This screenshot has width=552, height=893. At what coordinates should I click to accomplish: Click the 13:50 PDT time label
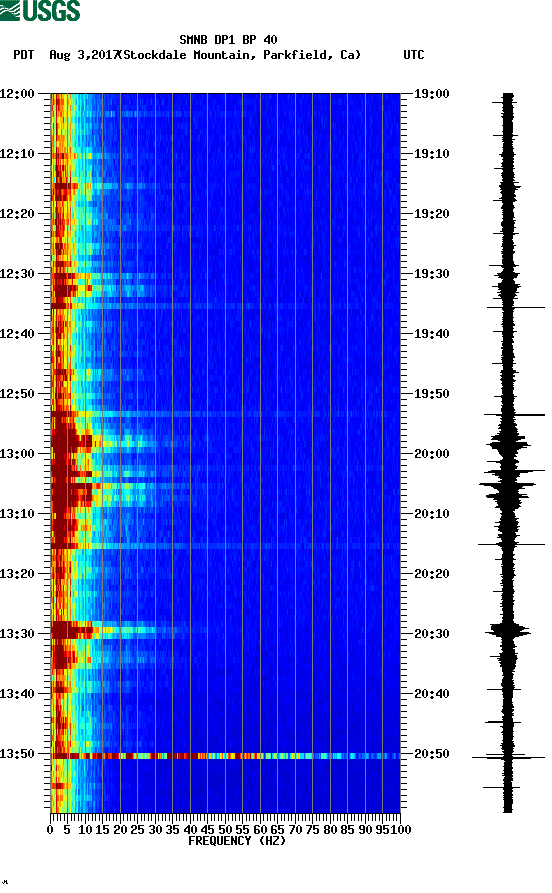pos(18,753)
